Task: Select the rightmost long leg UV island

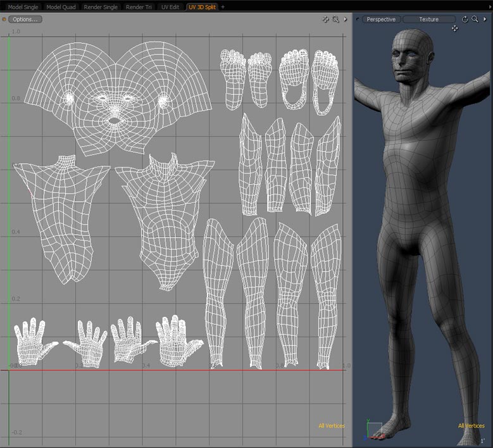Action: (326, 297)
